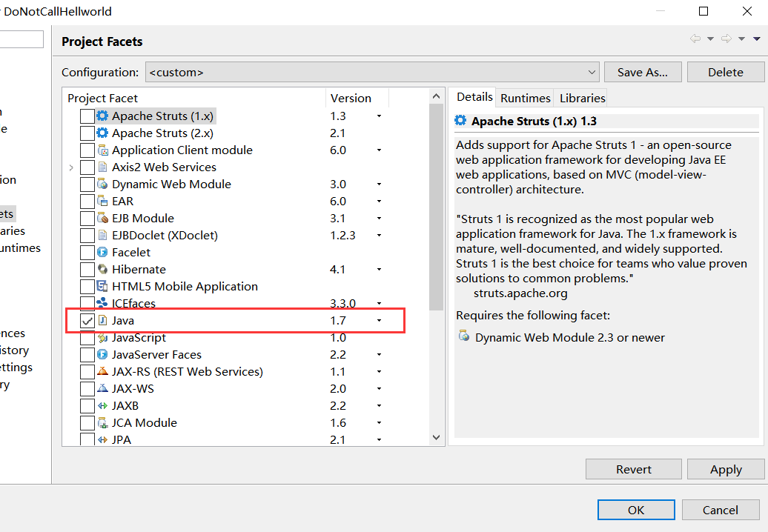Expand the Axis2 Web Services node
The image size is (768, 532).
71,168
